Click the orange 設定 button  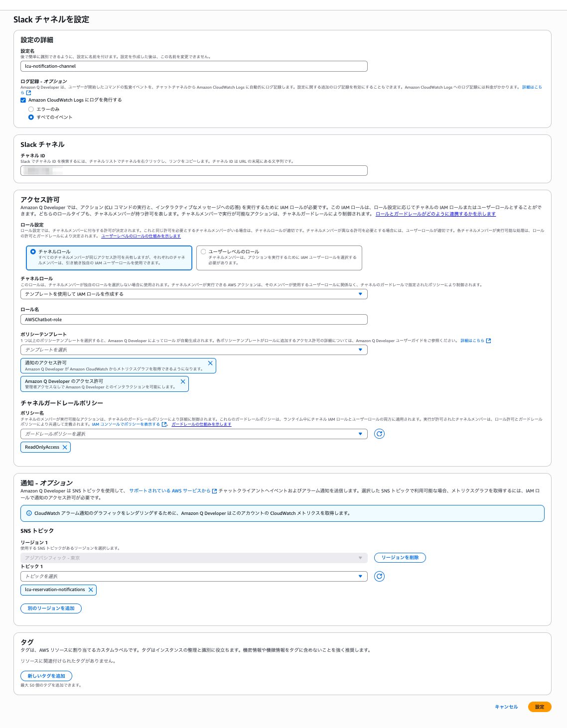pyautogui.click(x=540, y=707)
